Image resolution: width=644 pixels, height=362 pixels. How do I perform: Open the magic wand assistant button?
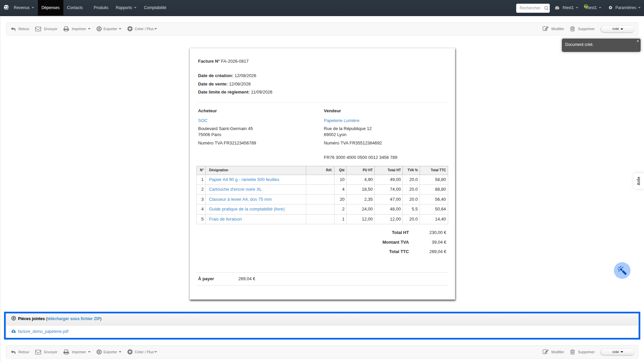coord(622,270)
